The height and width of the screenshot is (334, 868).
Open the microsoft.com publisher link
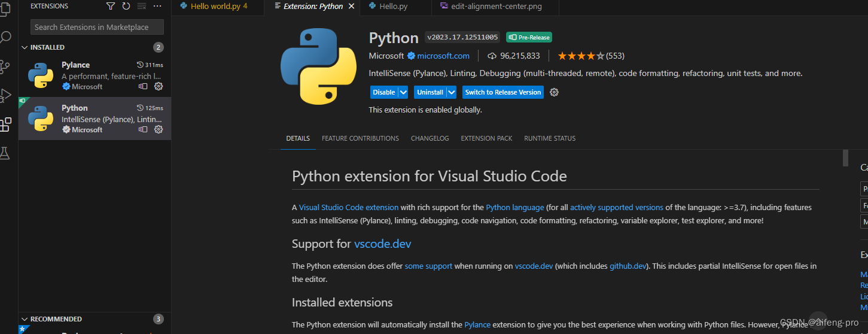point(443,56)
